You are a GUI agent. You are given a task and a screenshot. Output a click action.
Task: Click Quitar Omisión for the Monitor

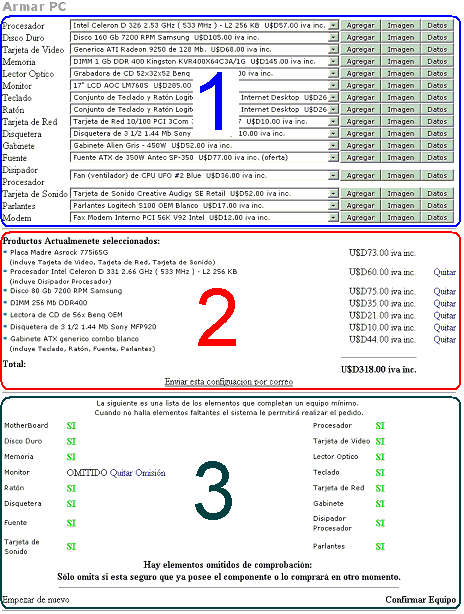tap(137, 473)
